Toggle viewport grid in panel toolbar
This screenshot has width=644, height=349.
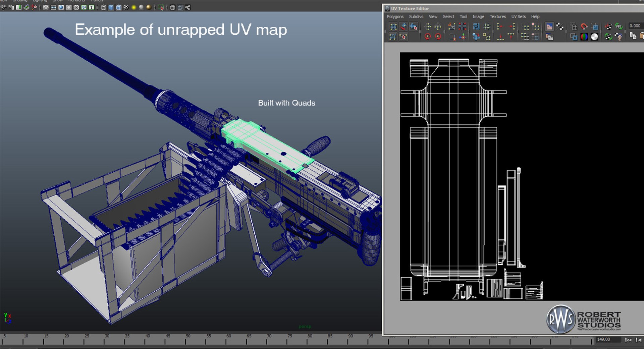tap(46, 7)
